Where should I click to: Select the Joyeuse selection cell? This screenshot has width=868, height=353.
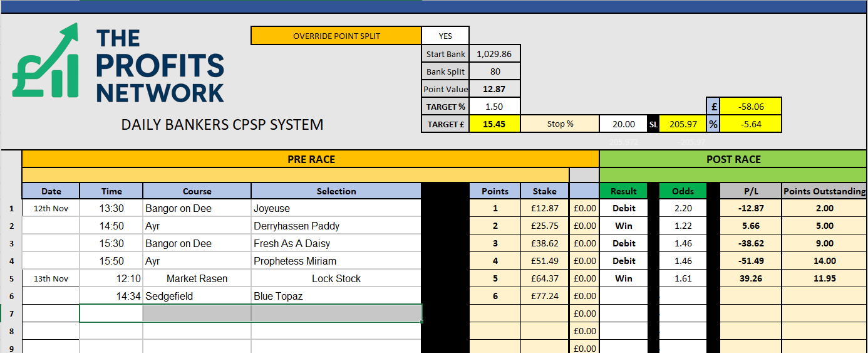coord(336,208)
